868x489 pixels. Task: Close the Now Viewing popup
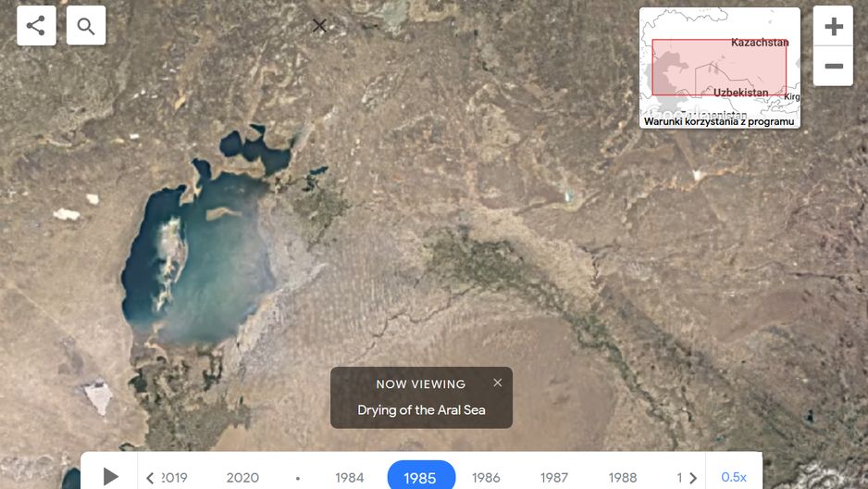[498, 382]
